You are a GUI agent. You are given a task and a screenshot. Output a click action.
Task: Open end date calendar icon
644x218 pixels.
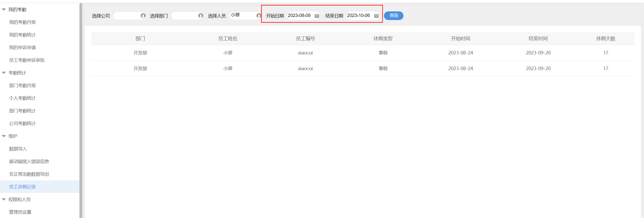pyautogui.click(x=376, y=16)
